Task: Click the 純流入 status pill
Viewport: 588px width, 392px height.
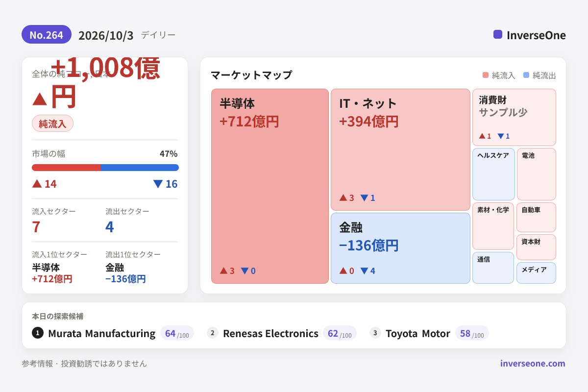Action: click(x=52, y=123)
